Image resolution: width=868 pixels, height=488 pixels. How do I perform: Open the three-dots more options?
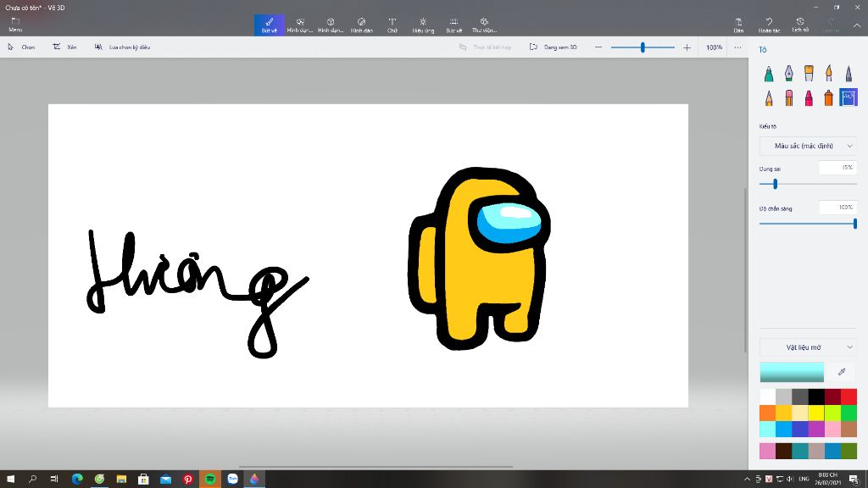pyautogui.click(x=738, y=47)
